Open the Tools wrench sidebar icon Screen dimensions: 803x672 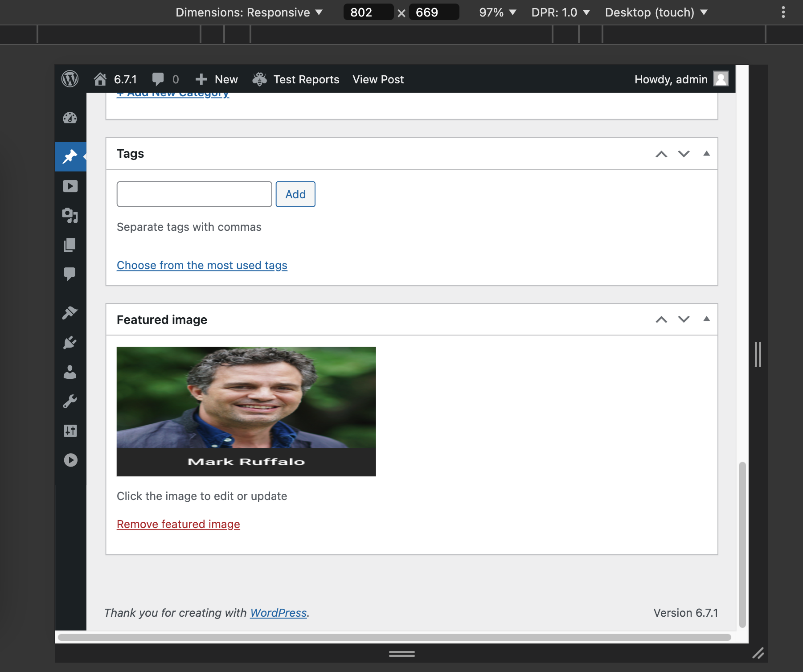click(70, 402)
